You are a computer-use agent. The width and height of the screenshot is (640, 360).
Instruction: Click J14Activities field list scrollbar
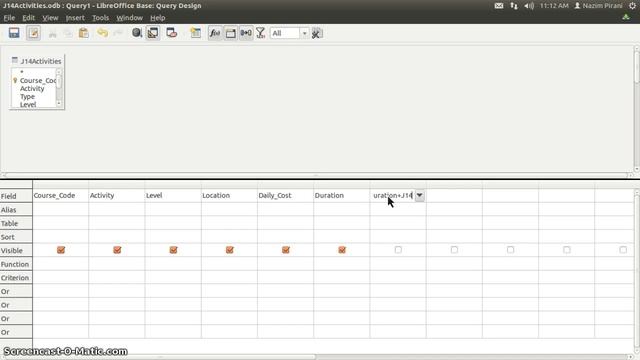coord(59,88)
